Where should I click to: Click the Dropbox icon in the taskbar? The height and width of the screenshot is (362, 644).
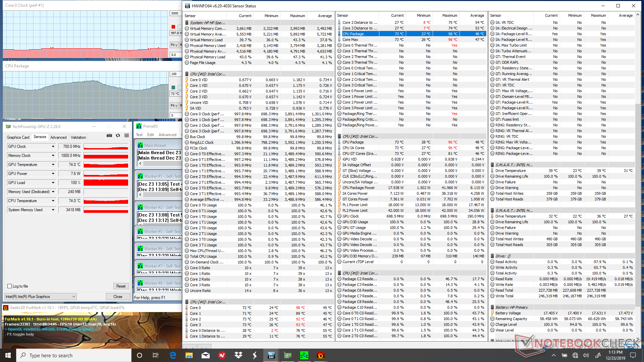pyautogui.click(x=238, y=355)
